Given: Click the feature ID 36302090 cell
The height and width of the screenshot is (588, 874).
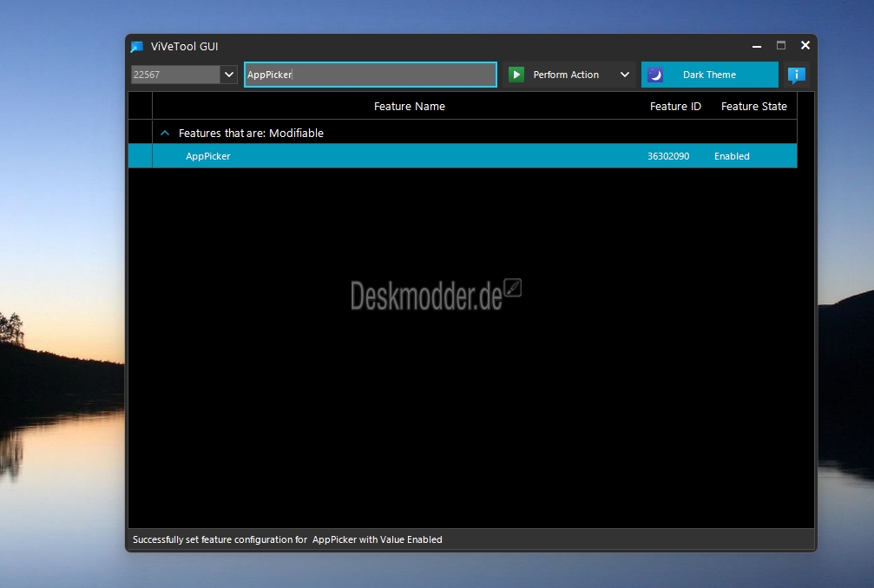Looking at the screenshot, I should tap(668, 156).
